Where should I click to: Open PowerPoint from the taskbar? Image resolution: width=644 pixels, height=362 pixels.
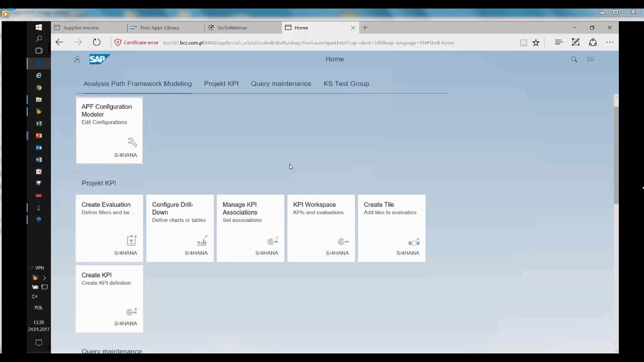pos(39,135)
